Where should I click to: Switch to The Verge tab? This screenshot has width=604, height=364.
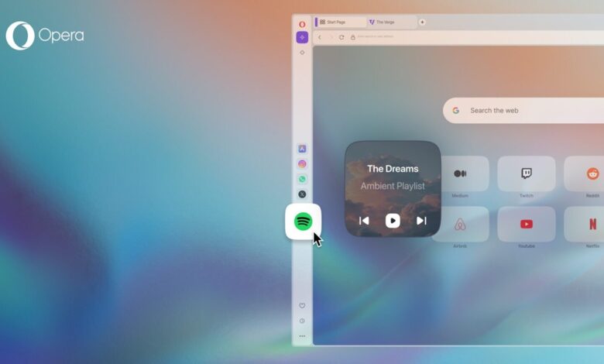click(391, 22)
